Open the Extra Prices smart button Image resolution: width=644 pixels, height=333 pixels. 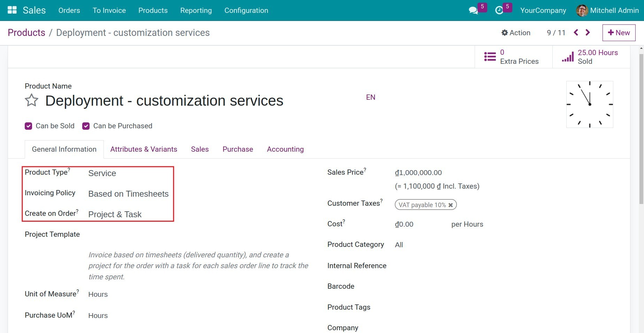point(512,56)
